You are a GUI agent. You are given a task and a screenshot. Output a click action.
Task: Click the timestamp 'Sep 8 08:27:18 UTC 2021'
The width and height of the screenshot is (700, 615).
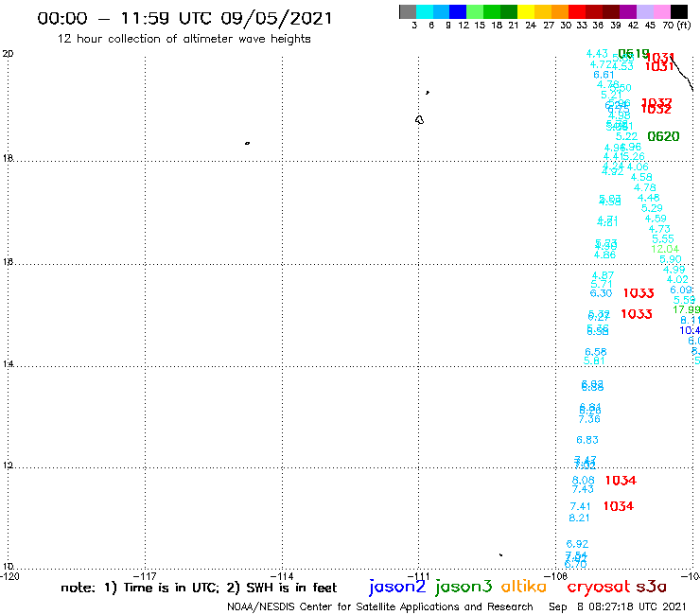[x=618, y=606]
